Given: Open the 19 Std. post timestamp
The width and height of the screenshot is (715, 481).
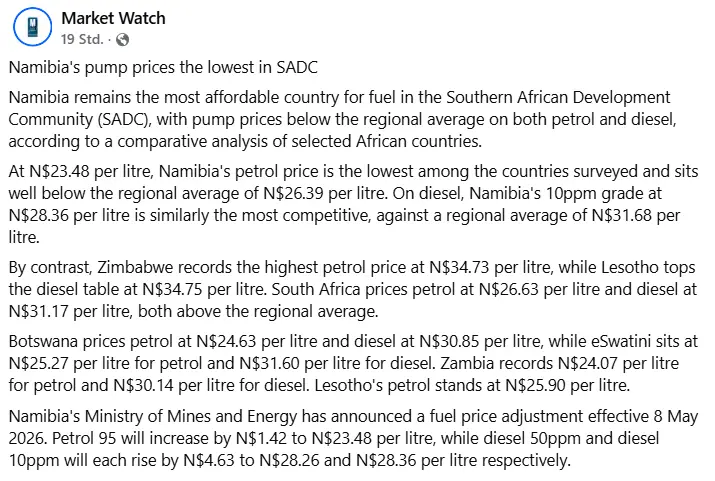Looking at the screenshot, I should [x=82, y=40].
